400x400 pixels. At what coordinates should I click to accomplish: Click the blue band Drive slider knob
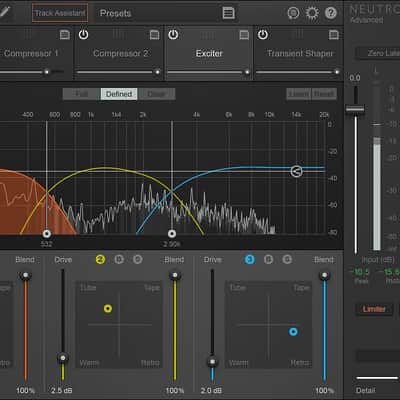tap(212, 362)
